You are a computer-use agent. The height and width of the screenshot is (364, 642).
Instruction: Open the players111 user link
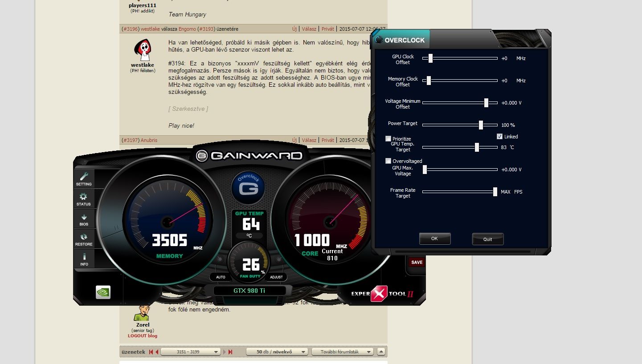[x=143, y=5]
